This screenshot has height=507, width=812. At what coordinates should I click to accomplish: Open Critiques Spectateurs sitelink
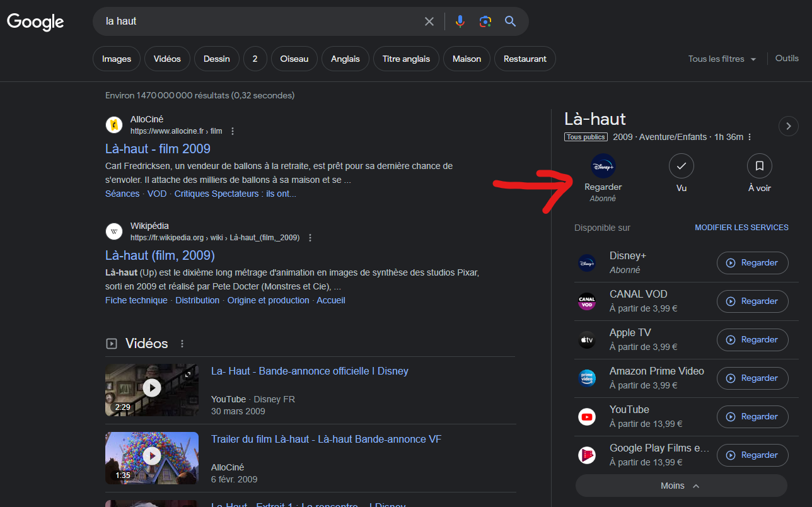235,194
